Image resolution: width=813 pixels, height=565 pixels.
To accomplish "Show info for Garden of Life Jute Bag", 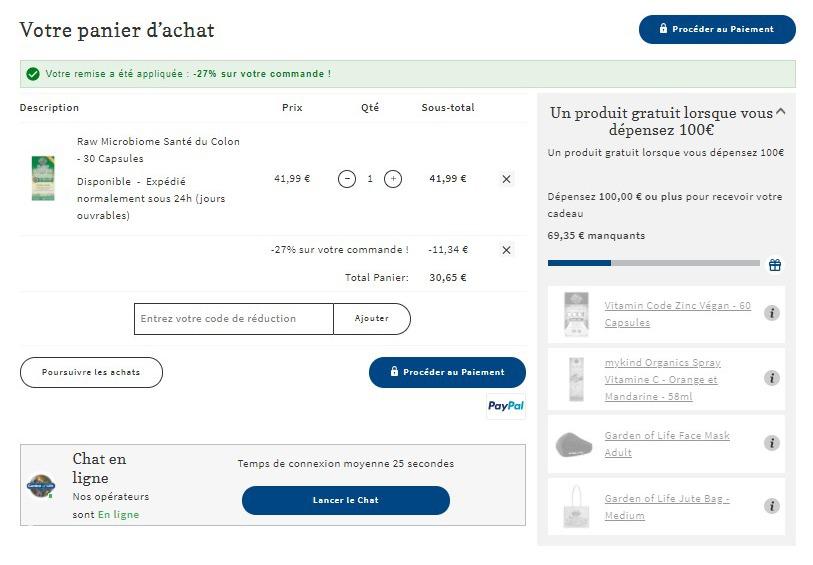I will pyautogui.click(x=772, y=506).
